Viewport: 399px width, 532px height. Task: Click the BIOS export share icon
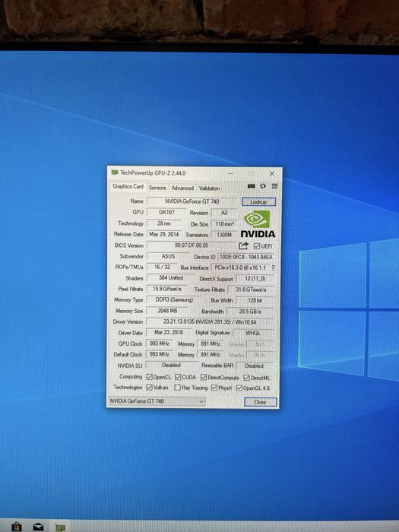244,245
